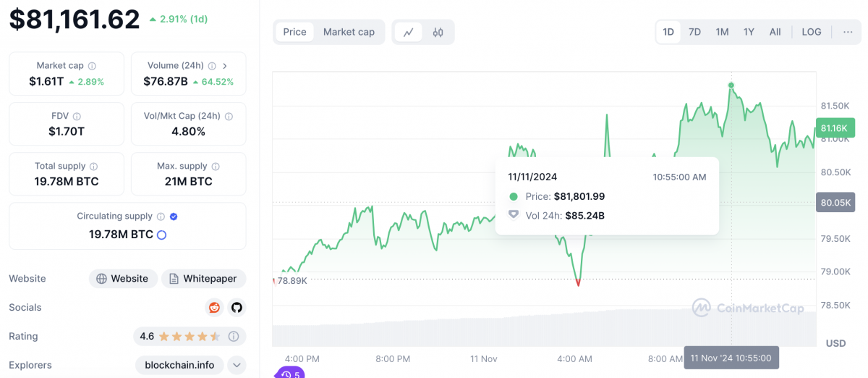Switch to line chart view icon

point(409,32)
